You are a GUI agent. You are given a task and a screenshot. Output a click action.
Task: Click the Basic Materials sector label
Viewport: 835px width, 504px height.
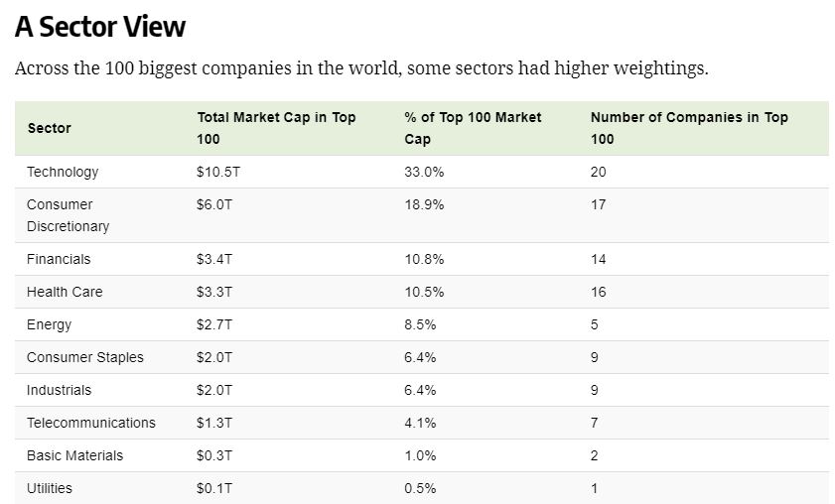(75, 455)
